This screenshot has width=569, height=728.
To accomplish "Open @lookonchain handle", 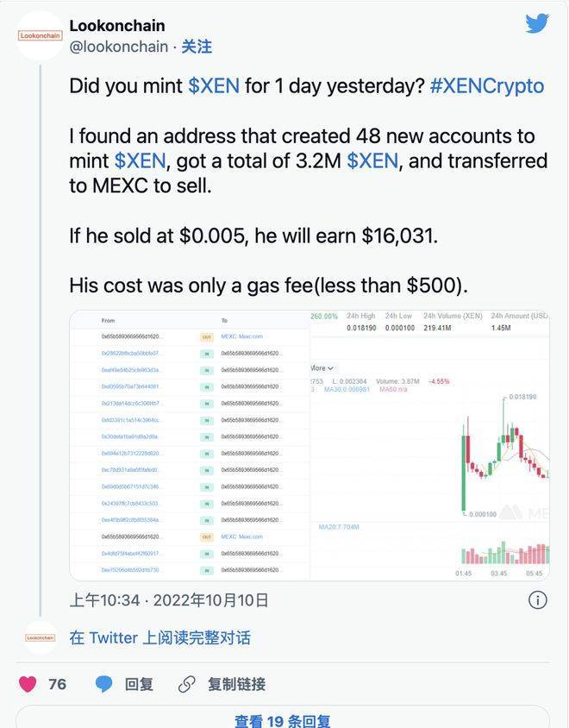I will (x=118, y=47).
